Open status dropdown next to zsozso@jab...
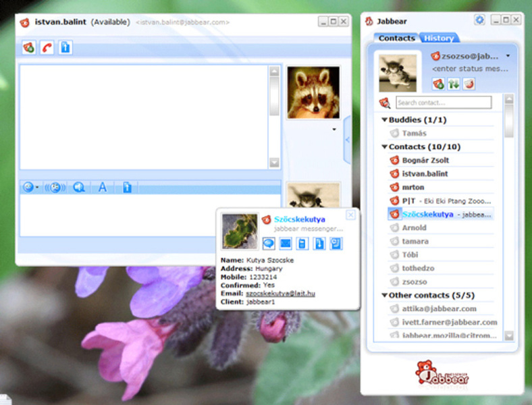This screenshot has height=405, width=532. click(x=508, y=55)
